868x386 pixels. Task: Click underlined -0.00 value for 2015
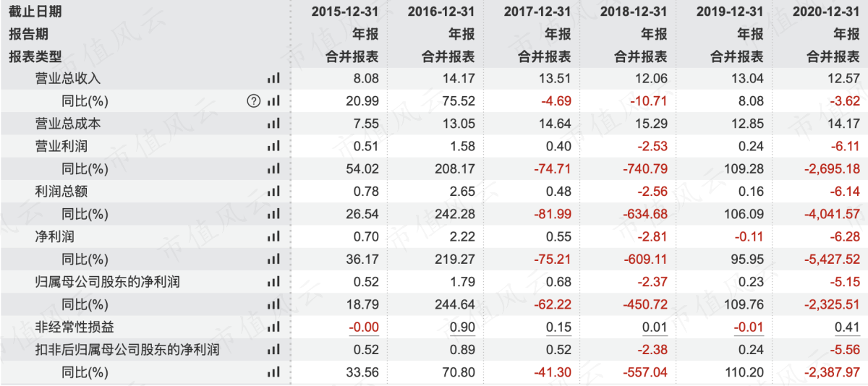364,327
